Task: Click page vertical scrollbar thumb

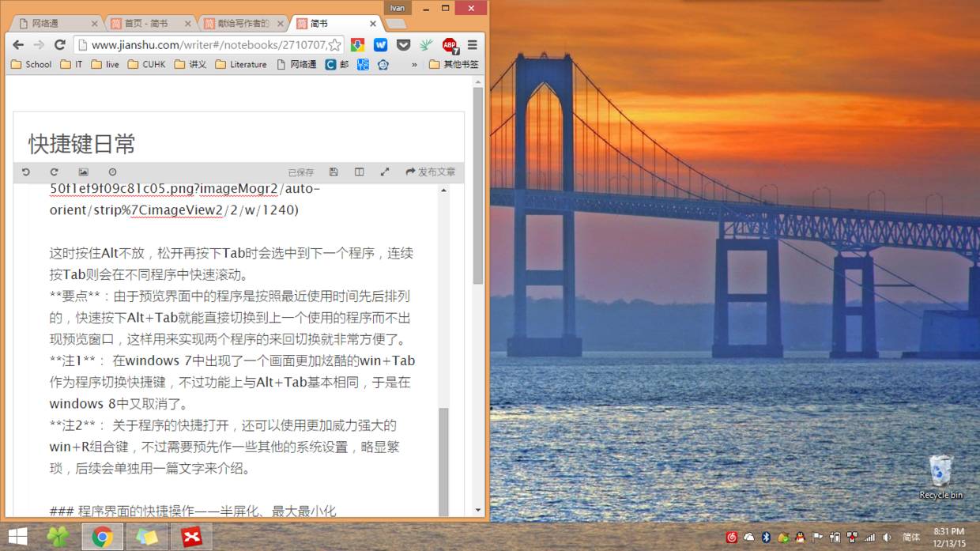Action: click(x=478, y=186)
